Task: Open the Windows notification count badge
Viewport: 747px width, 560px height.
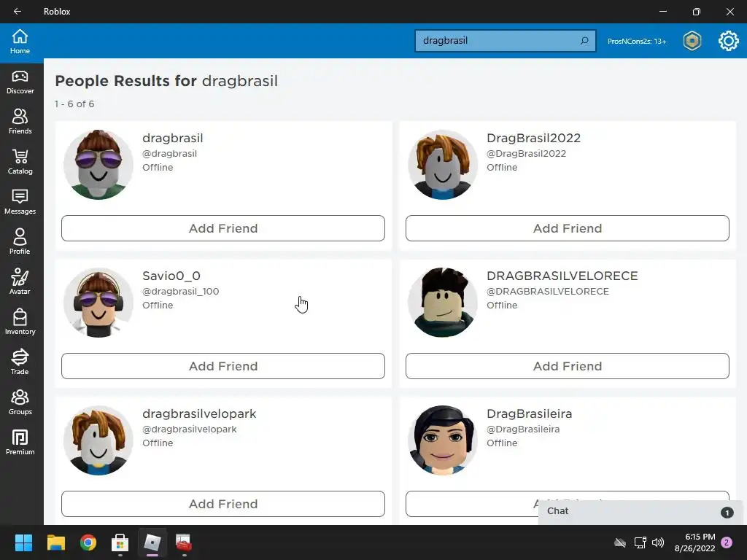Action: tap(727, 542)
